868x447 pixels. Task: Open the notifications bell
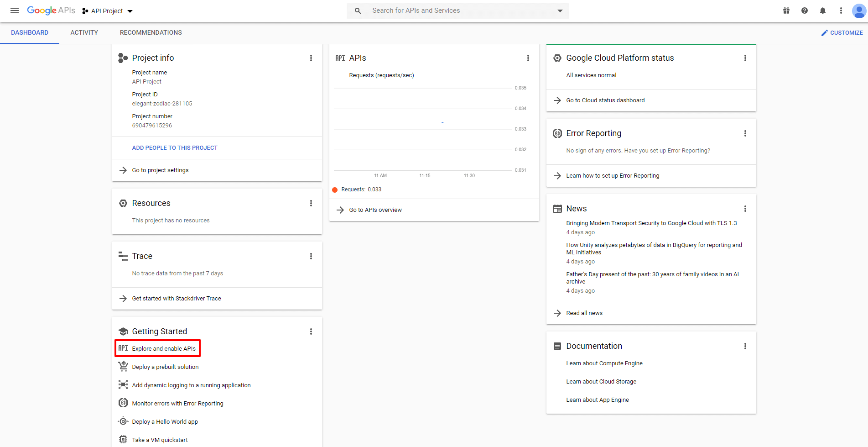click(x=823, y=11)
